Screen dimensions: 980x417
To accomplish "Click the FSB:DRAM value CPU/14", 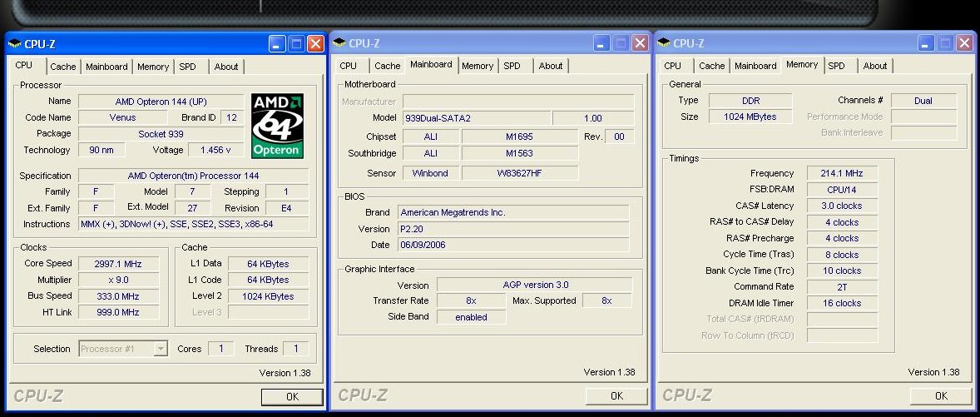I will point(841,190).
